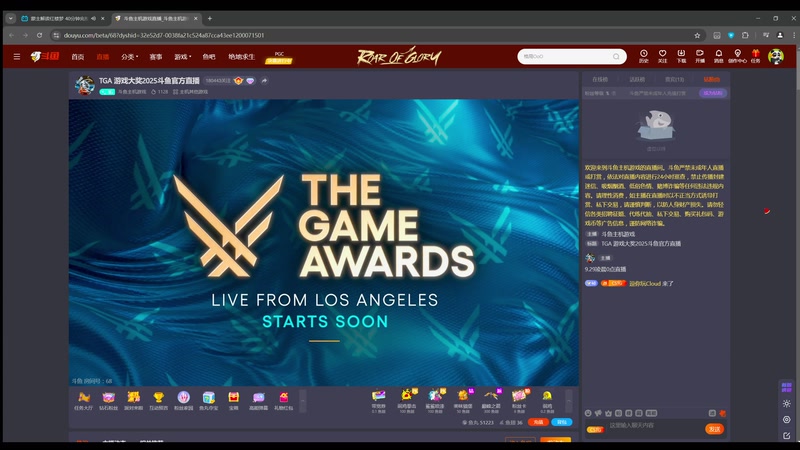Click the PGC event badge
The image size is (800, 450).
coord(279,58)
